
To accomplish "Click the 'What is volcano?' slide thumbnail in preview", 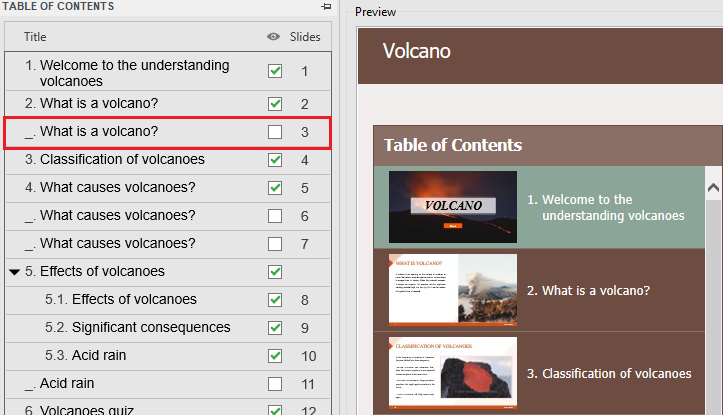I will tap(453, 290).
